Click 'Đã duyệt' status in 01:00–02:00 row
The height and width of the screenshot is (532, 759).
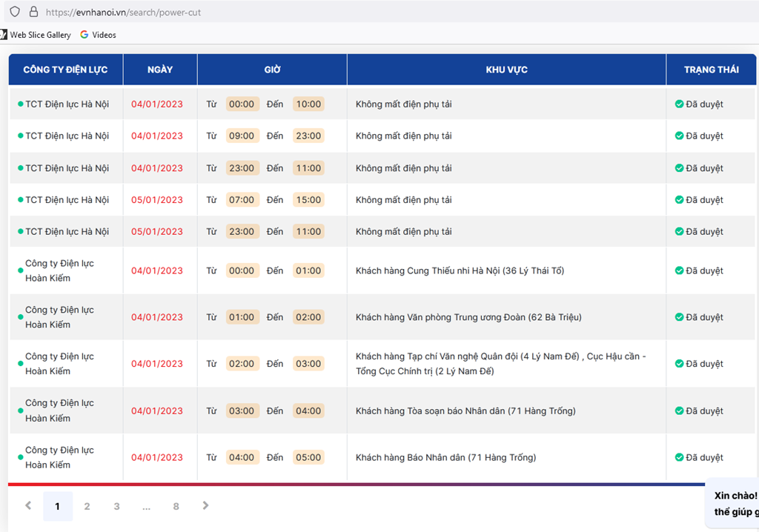point(704,317)
